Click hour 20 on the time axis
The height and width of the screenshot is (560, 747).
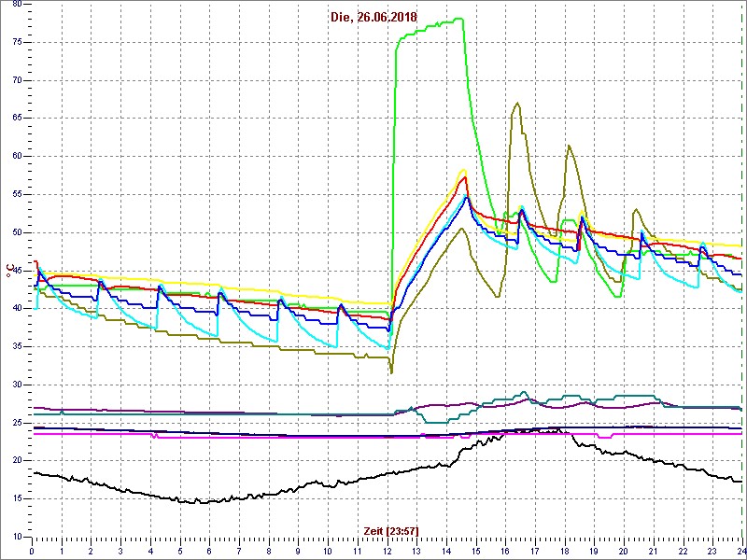coord(624,551)
